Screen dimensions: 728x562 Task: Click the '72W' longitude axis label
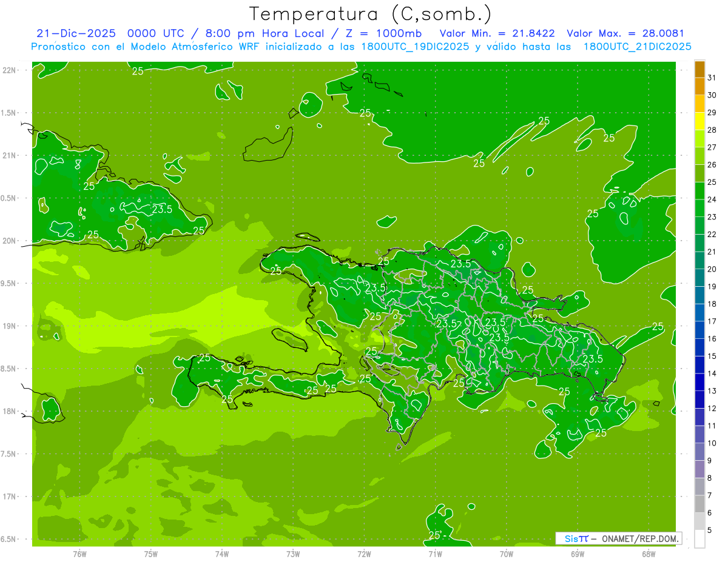tap(364, 554)
